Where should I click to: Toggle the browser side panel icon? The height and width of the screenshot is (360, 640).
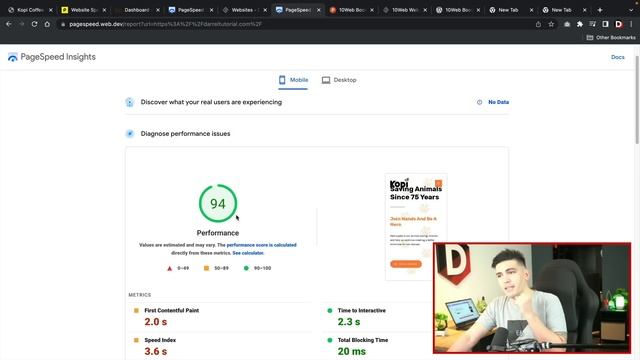(x=605, y=24)
